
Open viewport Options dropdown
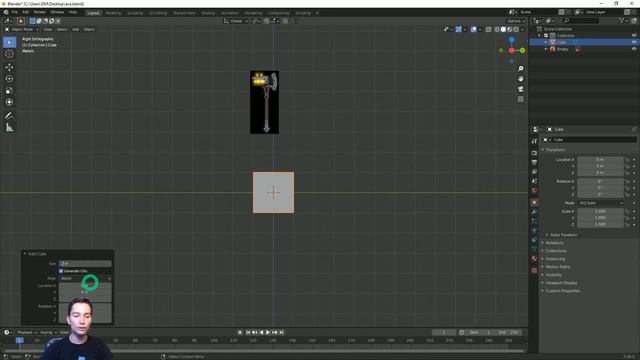pyautogui.click(x=516, y=21)
